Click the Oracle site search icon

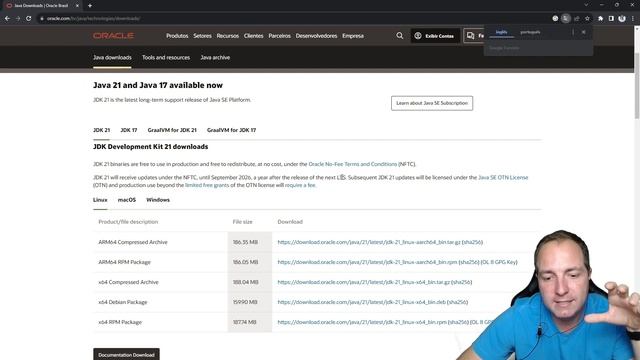(400, 36)
